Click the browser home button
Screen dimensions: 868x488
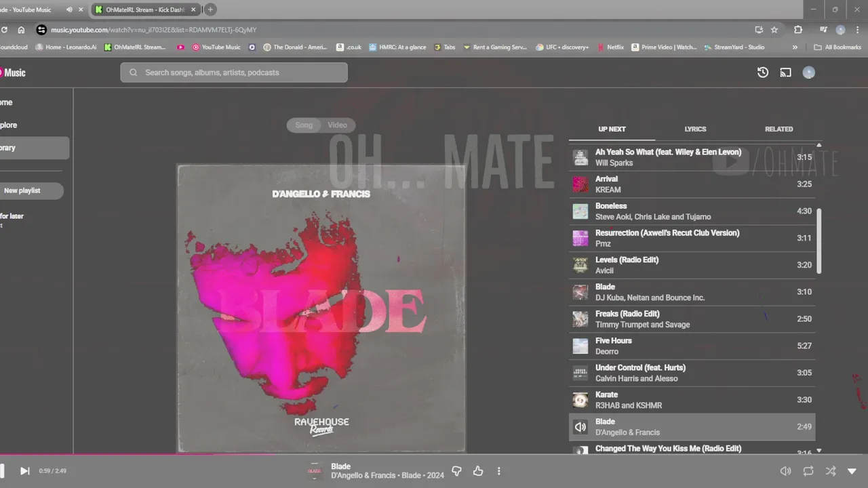tap(21, 30)
